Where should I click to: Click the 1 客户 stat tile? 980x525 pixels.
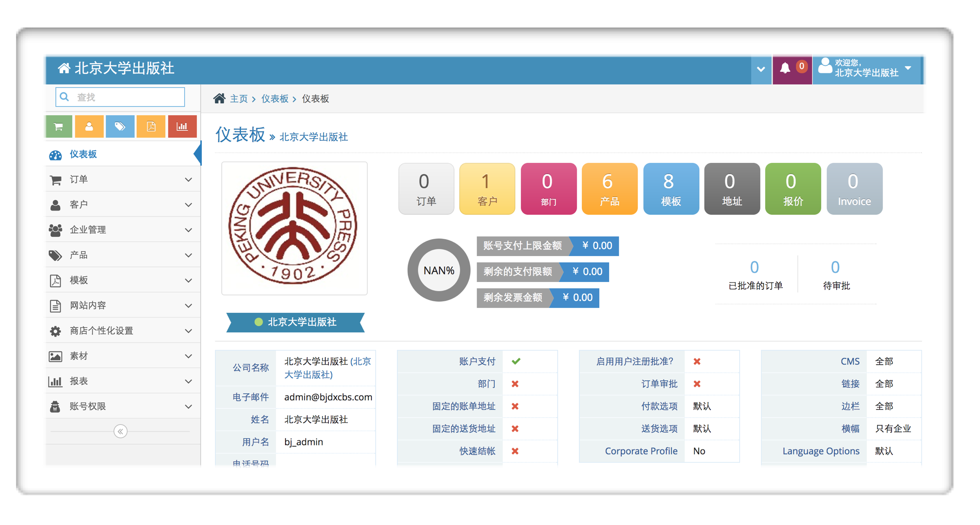click(x=487, y=189)
